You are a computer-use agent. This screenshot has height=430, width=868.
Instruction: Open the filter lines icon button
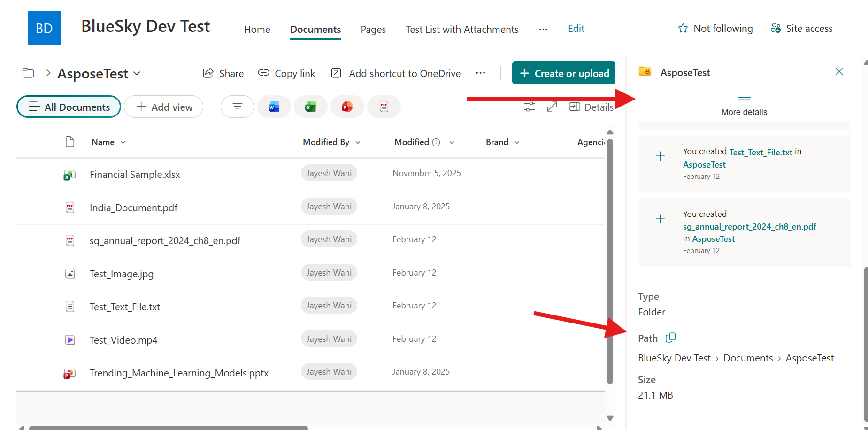237,107
